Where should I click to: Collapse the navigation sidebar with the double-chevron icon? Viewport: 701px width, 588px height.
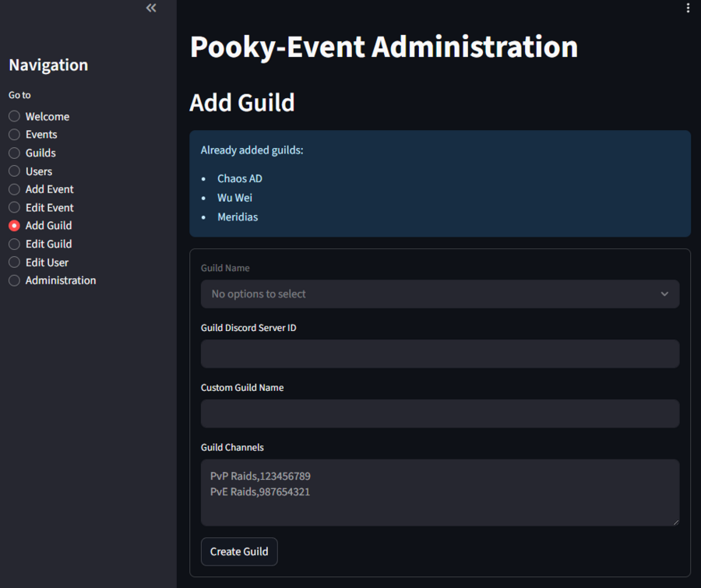[150, 8]
